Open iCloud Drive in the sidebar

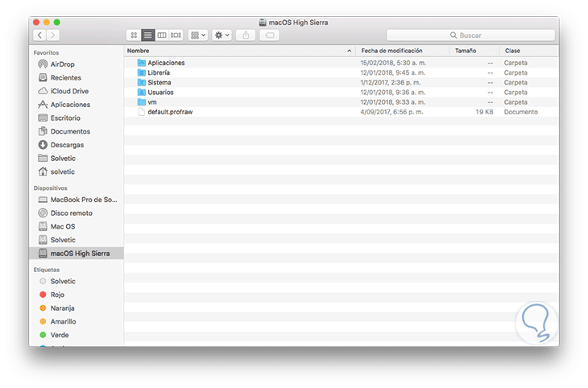coord(77,91)
